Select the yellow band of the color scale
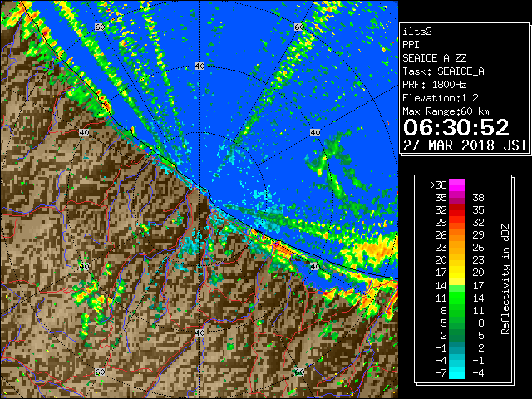 click(x=457, y=273)
